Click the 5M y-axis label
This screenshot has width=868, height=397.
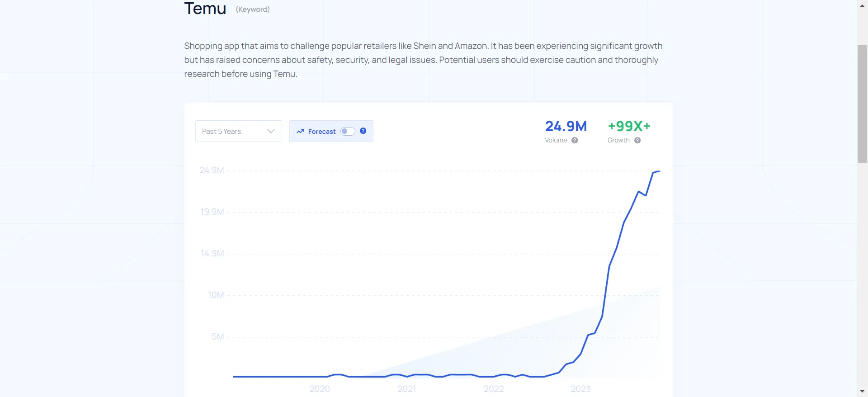[218, 336]
